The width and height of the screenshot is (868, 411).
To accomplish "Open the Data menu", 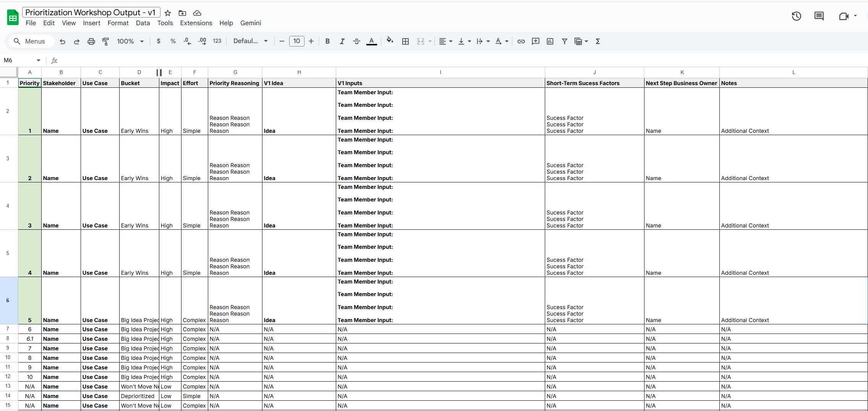I will point(143,23).
